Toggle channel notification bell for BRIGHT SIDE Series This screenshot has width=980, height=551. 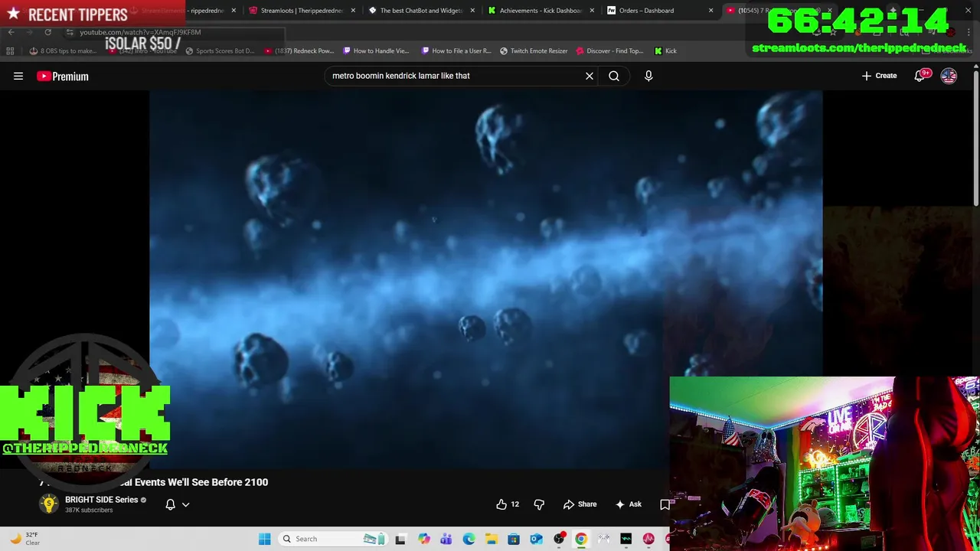171,504
